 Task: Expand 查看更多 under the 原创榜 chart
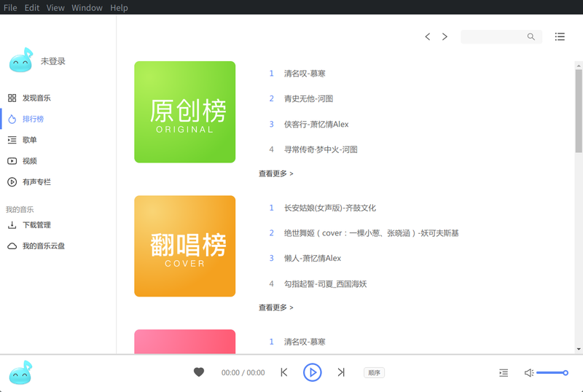pyautogui.click(x=275, y=173)
